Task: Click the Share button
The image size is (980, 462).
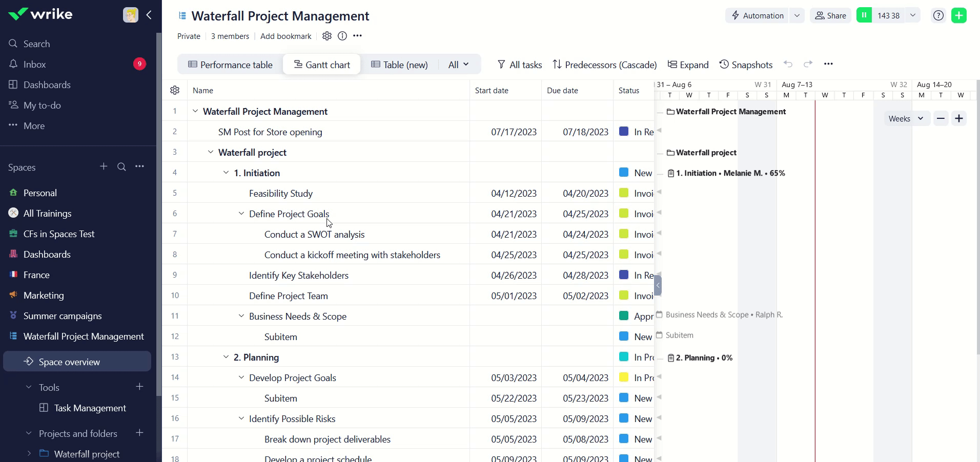Action: coord(830,15)
